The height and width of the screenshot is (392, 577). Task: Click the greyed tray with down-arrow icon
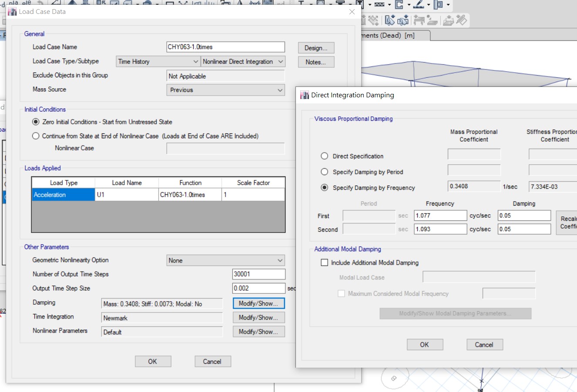click(x=448, y=20)
